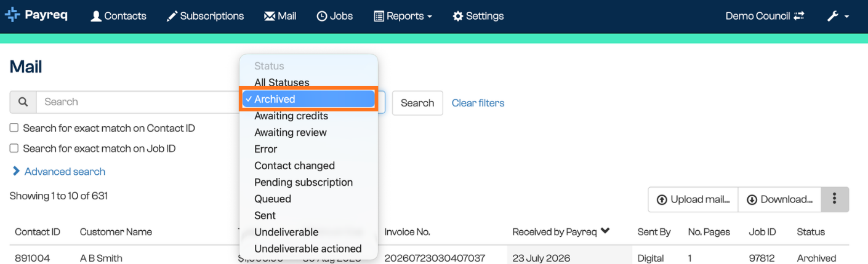Open the Jobs page
The height and width of the screenshot is (264, 868).
(335, 16)
